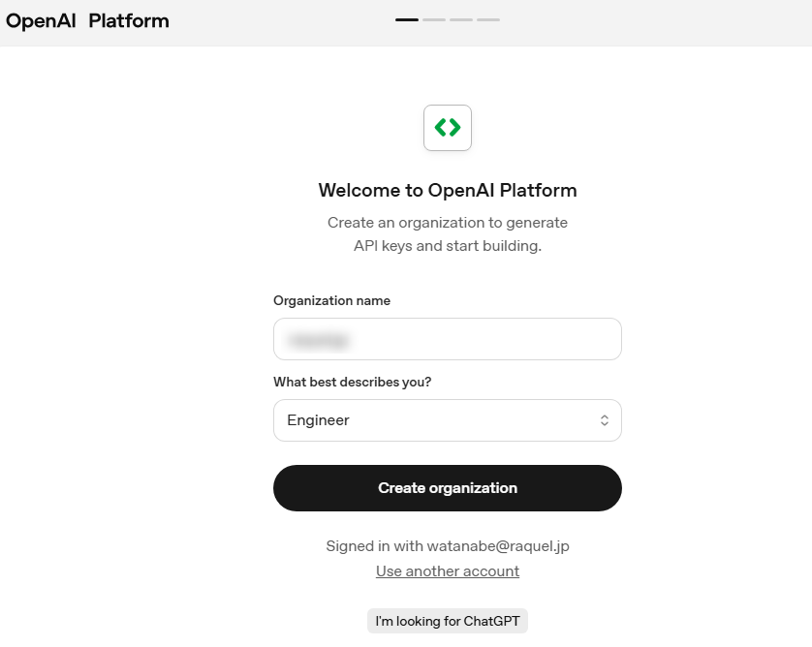Click the OpenAI logo text in header

coord(41,20)
